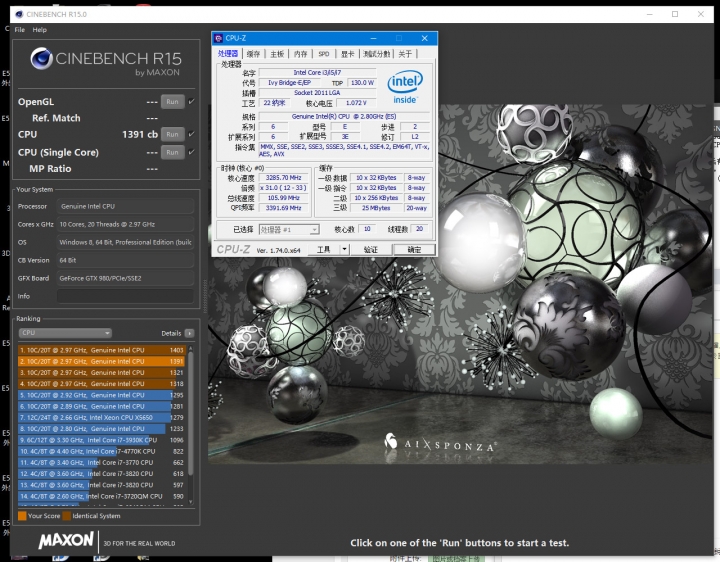Click the MAXON logo at the bottom
Screen dimensions: 720x562
66,540
